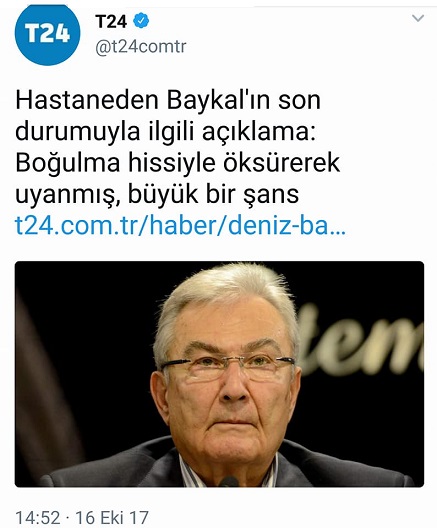
Task: Visit the @t24comtr handle
Action: pyautogui.click(x=140, y=46)
